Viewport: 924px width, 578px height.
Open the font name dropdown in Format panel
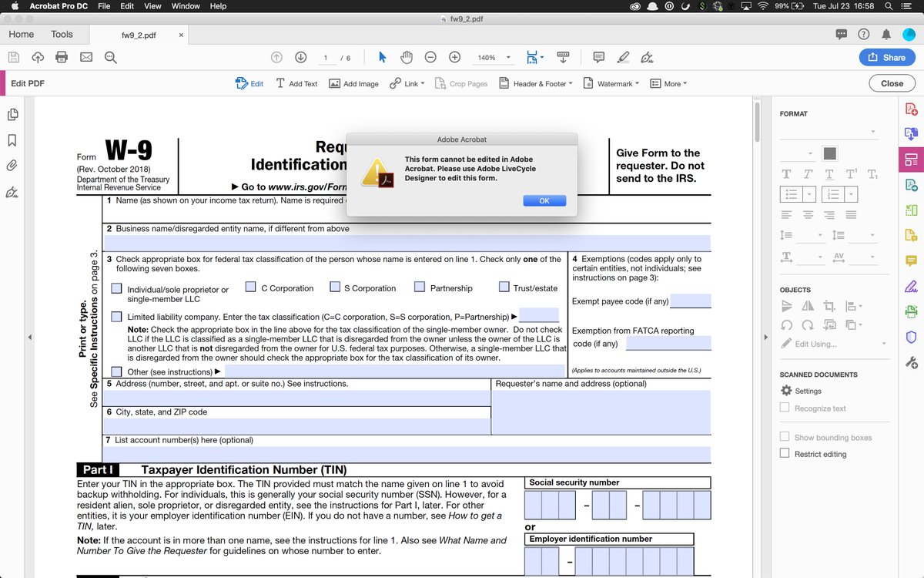coord(829,132)
